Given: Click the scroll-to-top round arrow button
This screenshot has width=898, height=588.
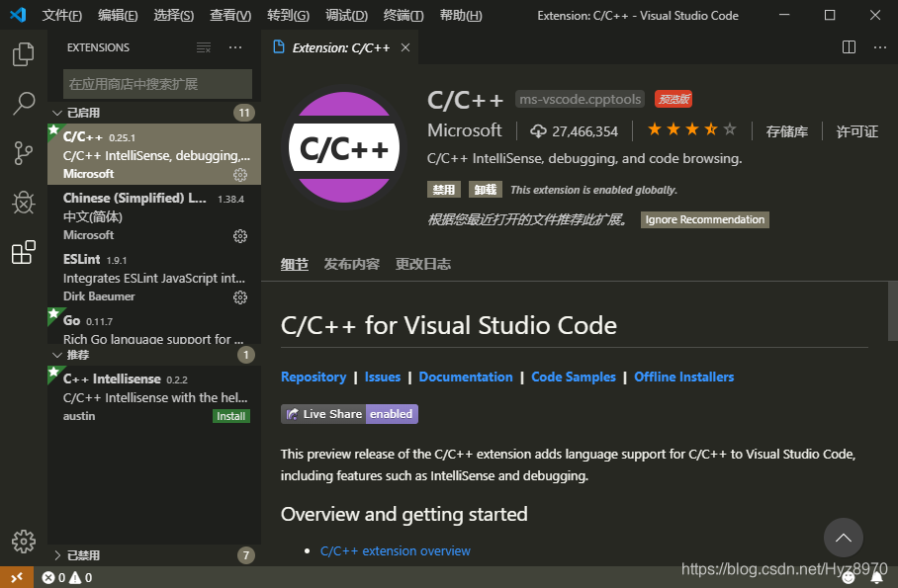Looking at the screenshot, I should [843, 538].
